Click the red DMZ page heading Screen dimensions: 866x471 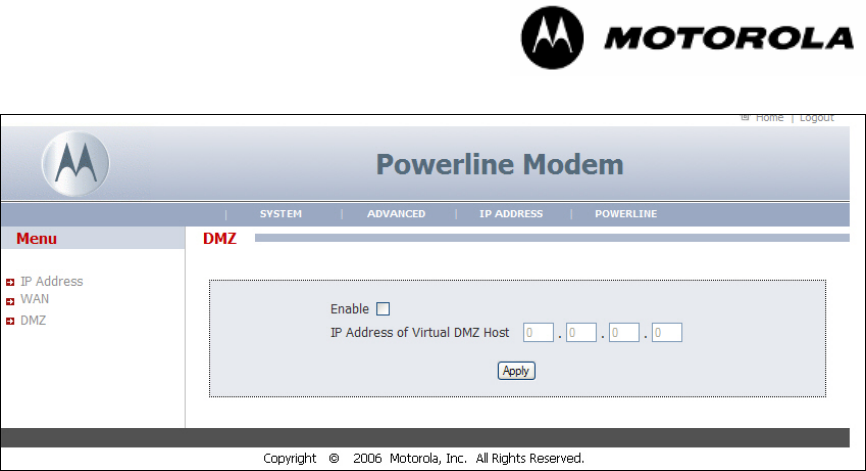[220, 239]
